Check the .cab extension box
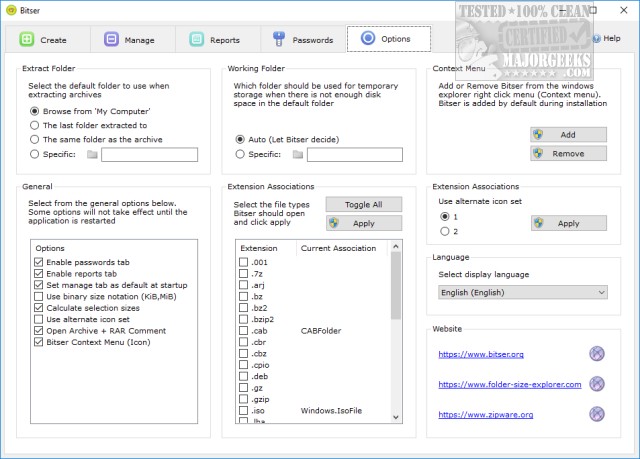Viewport: 640px width, 459px height. click(x=244, y=330)
